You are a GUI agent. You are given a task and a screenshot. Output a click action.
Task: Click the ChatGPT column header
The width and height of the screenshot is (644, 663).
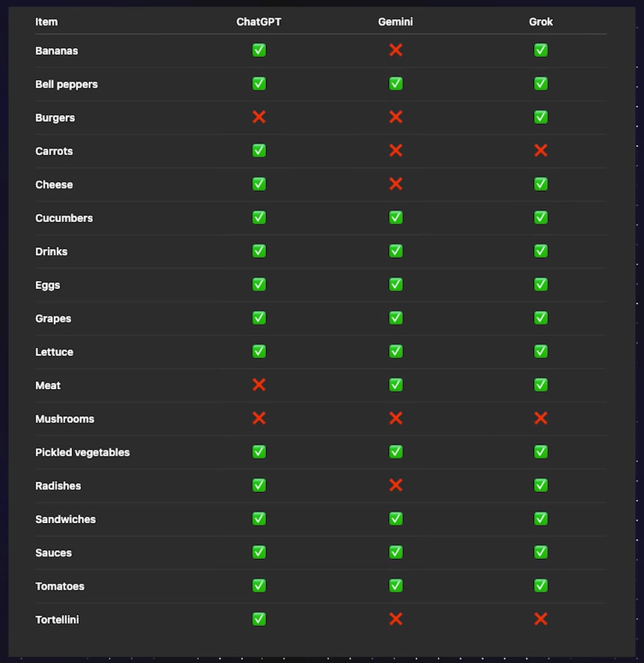(x=259, y=22)
